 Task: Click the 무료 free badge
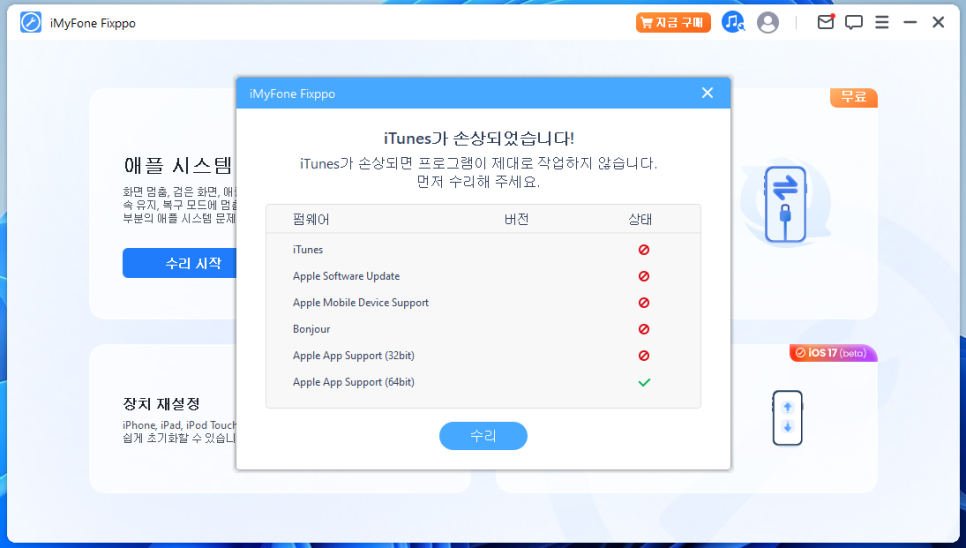(x=854, y=97)
